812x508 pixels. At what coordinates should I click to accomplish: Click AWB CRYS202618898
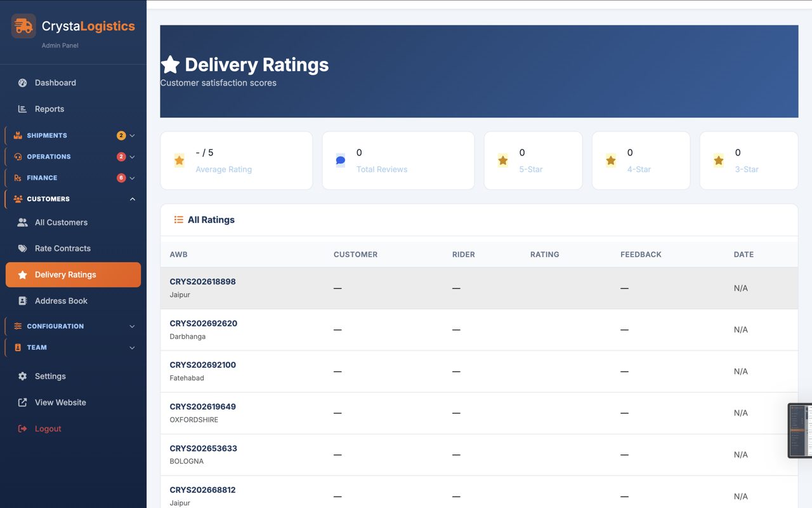point(203,281)
